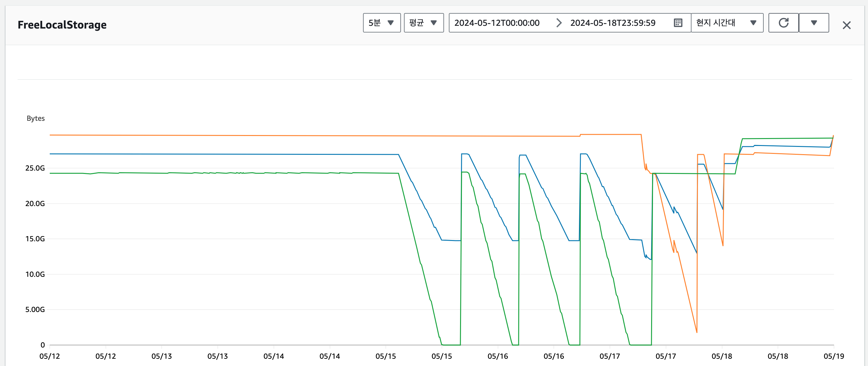Click the end date 2024-05-18T23:59:59 field

[x=613, y=23]
